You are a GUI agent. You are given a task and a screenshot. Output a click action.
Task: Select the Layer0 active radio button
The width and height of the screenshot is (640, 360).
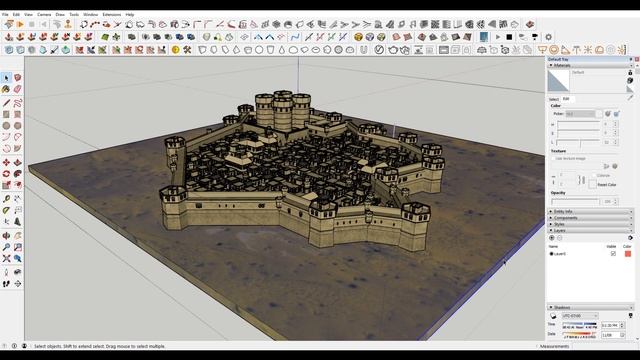(551, 254)
